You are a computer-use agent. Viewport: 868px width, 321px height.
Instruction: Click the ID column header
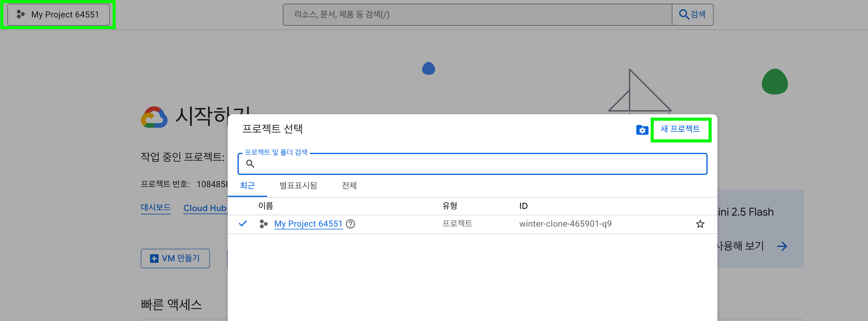tap(523, 206)
